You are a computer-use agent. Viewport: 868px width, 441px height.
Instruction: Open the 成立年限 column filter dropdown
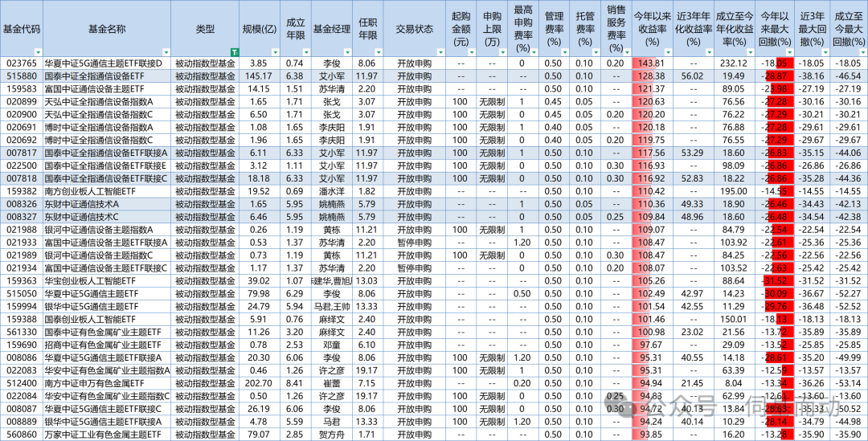pos(306,52)
